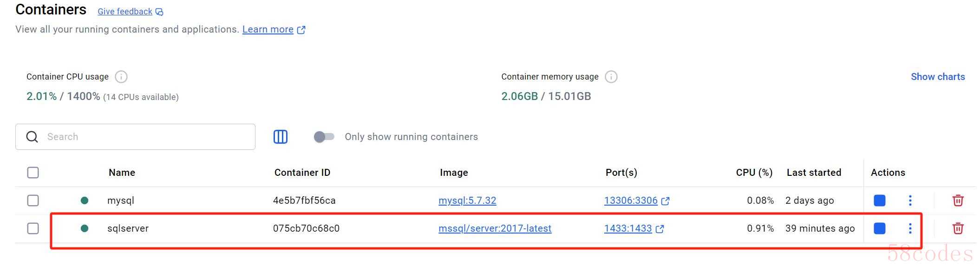Image resolution: width=980 pixels, height=267 pixels.
Task: Delete the sqlserver container via trash icon
Action: point(958,228)
